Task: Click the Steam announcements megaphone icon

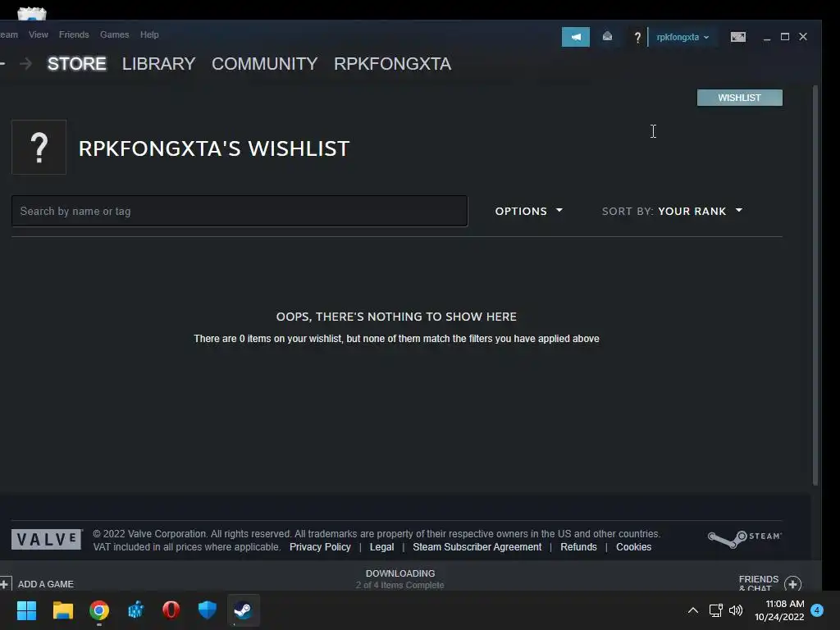Action: click(575, 37)
